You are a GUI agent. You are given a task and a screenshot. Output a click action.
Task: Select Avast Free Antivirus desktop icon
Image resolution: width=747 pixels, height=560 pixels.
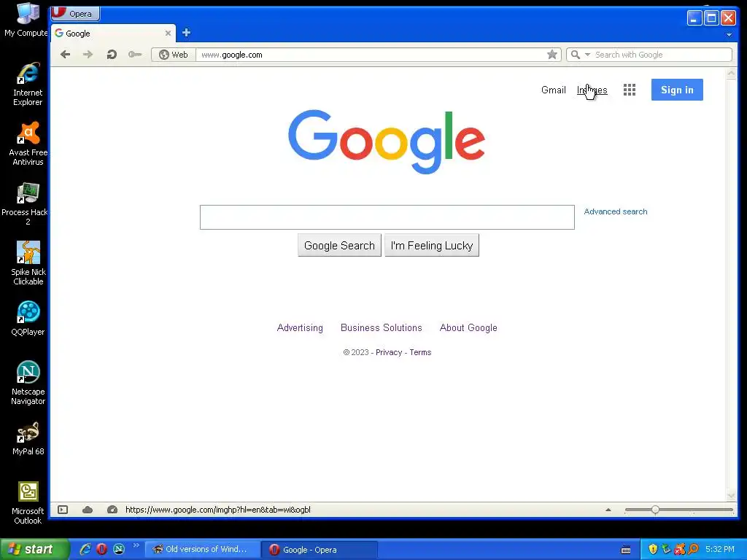tap(28, 144)
